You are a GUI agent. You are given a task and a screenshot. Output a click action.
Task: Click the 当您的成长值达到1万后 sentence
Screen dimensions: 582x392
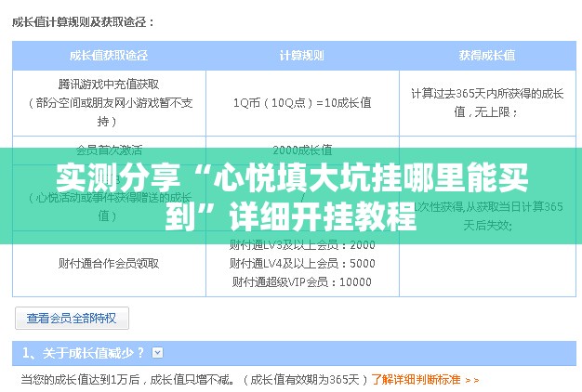pos(193,380)
